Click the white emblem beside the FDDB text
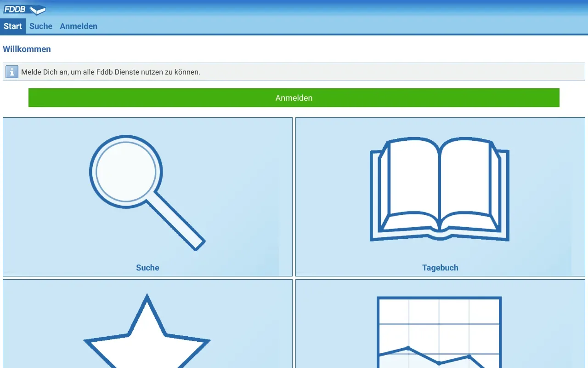588x368 pixels. 38,10
